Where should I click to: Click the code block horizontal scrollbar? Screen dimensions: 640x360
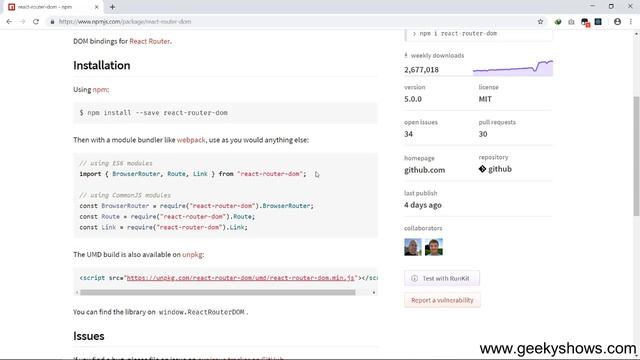(x=218, y=292)
